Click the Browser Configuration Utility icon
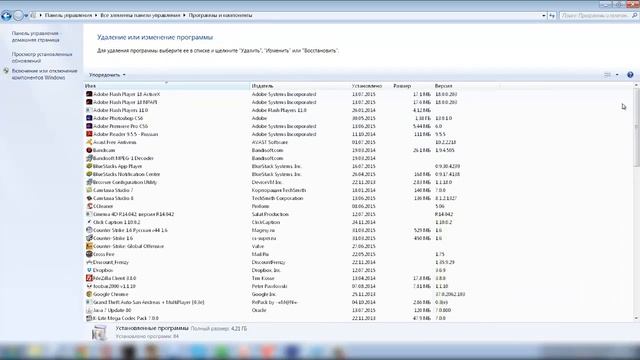This screenshot has height=360, width=640. coord(89,182)
